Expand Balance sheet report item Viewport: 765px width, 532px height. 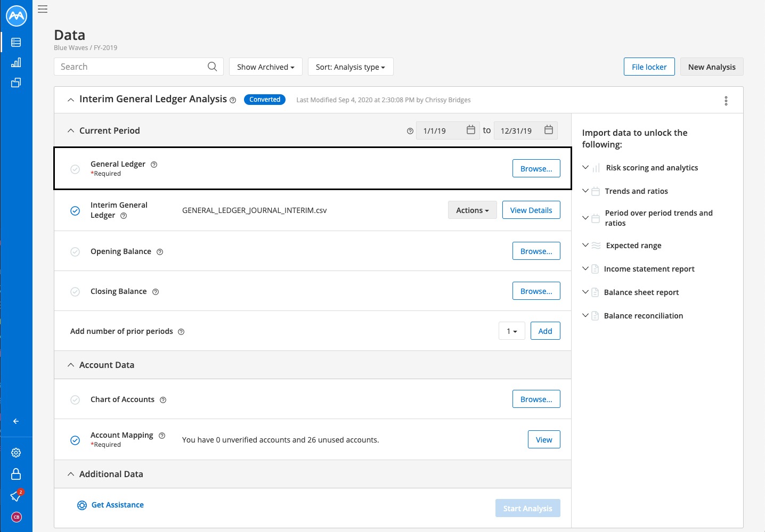pos(585,292)
